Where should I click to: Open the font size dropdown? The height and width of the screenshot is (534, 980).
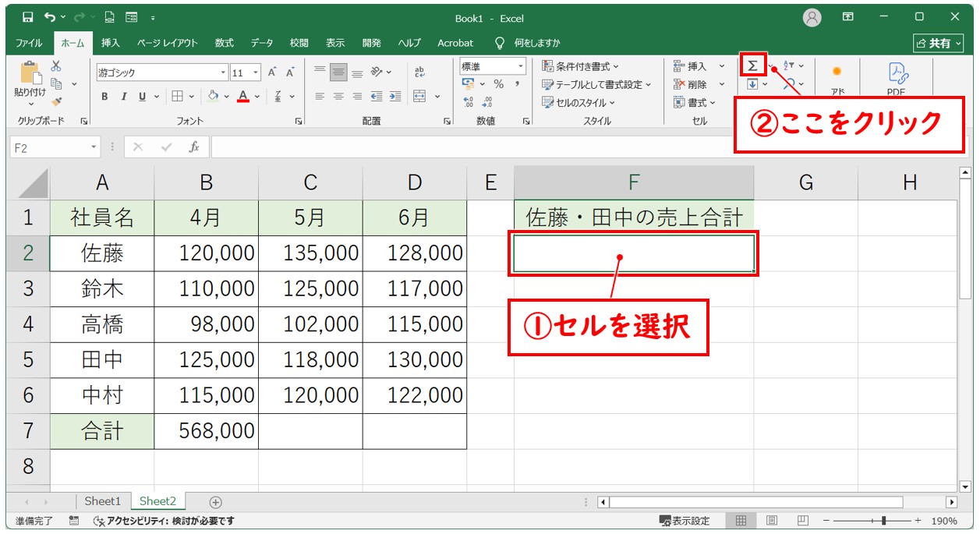pyautogui.click(x=256, y=72)
